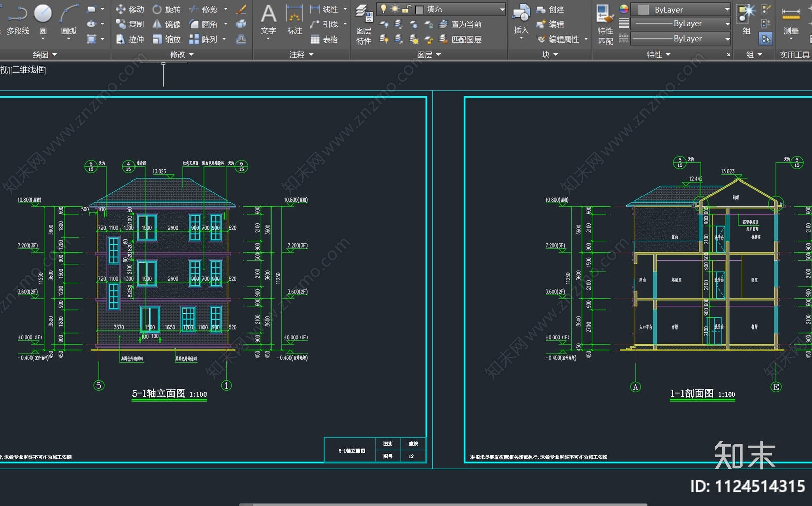Toggle layer on/off light bulb icon

[x=384, y=9]
